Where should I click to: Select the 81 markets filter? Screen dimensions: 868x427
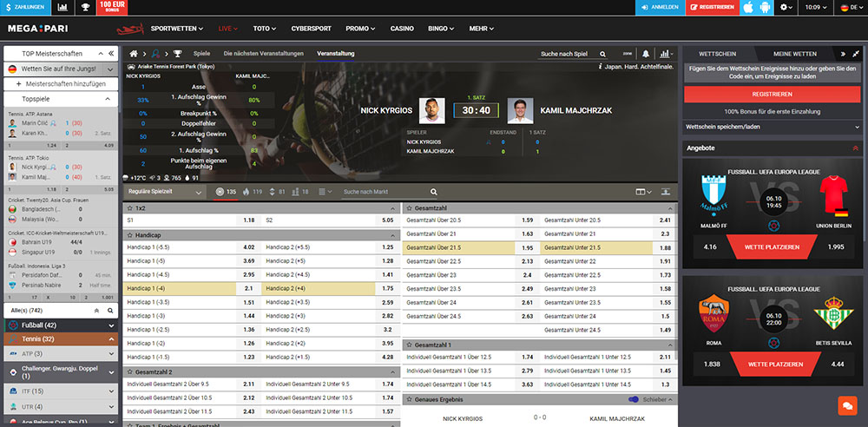[278, 192]
